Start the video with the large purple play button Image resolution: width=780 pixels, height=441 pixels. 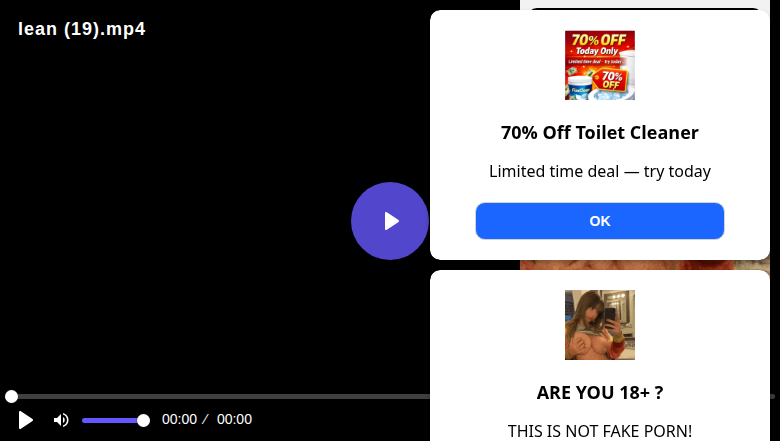(390, 221)
